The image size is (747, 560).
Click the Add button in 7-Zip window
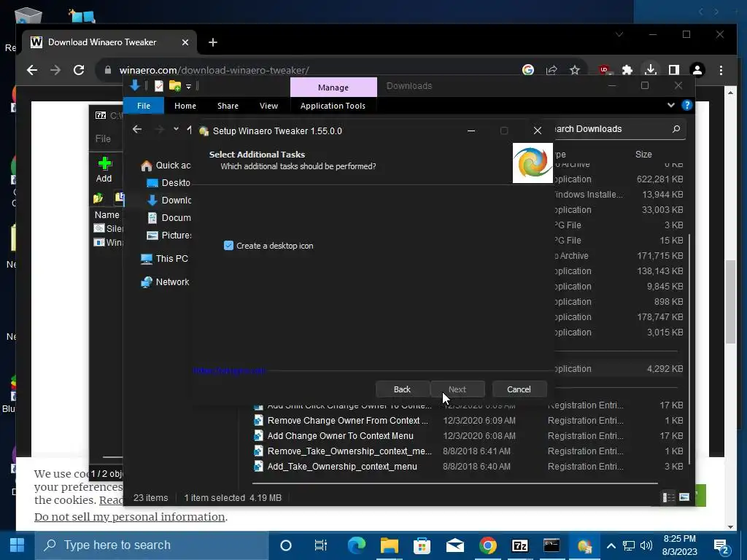click(x=104, y=170)
